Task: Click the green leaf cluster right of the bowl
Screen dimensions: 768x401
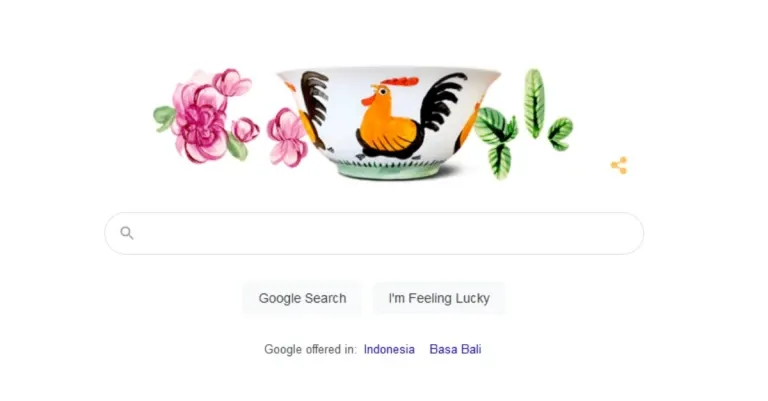Action: click(497, 141)
